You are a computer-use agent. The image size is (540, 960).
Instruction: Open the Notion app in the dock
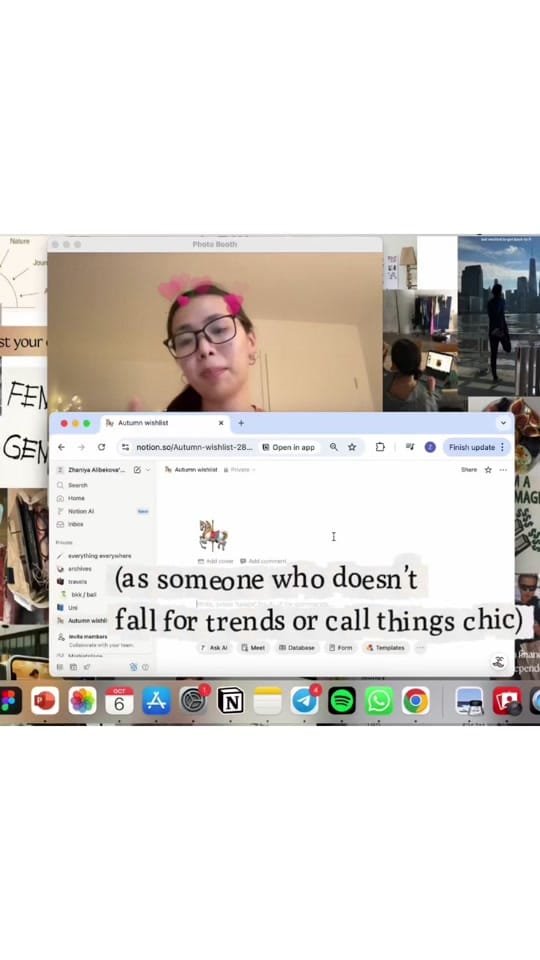(x=231, y=701)
